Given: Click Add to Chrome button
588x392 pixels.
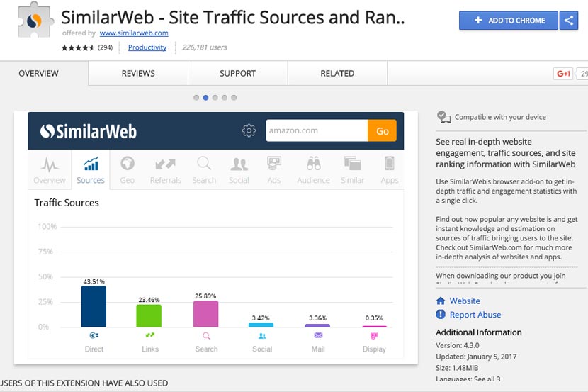Looking at the screenshot, I should (509, 21).
